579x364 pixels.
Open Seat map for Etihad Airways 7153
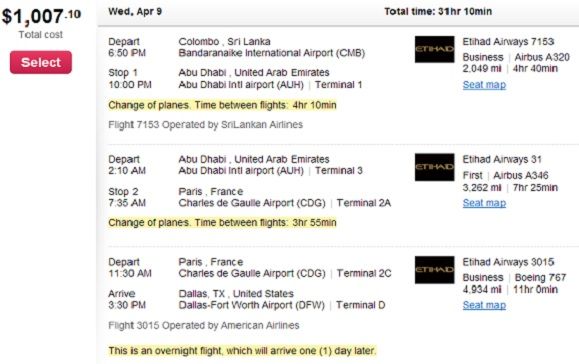[484, 85]
